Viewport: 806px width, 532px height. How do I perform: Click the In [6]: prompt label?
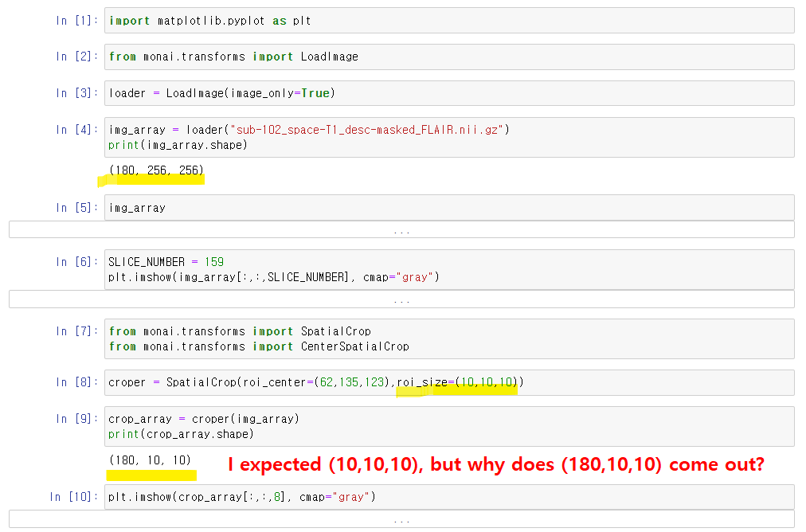coord(76,262)
